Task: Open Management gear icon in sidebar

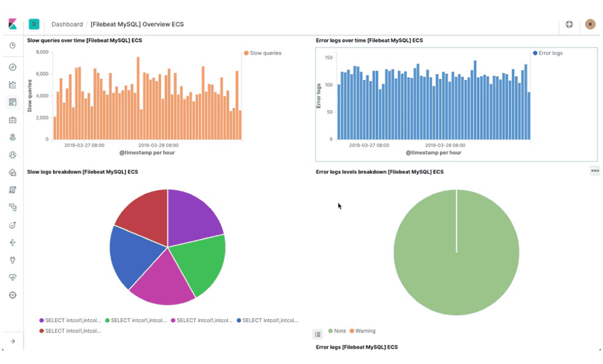Action: point(12,295)
